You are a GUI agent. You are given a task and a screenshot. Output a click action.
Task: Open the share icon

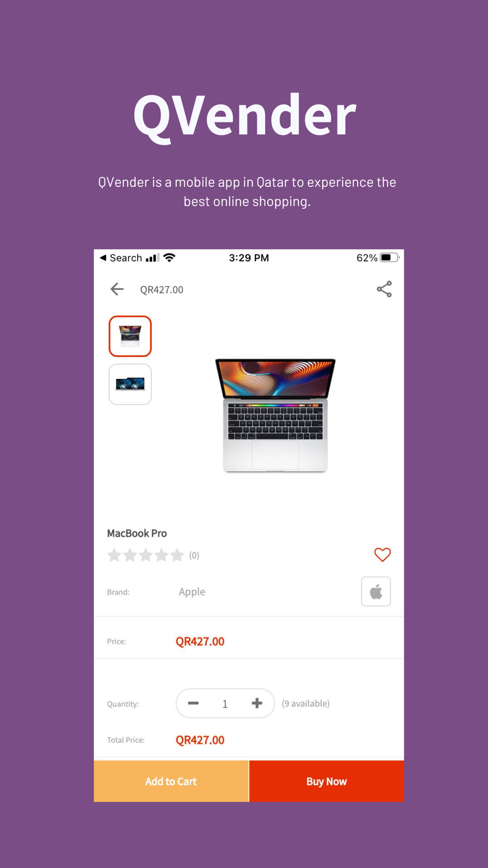click(384, 289)
